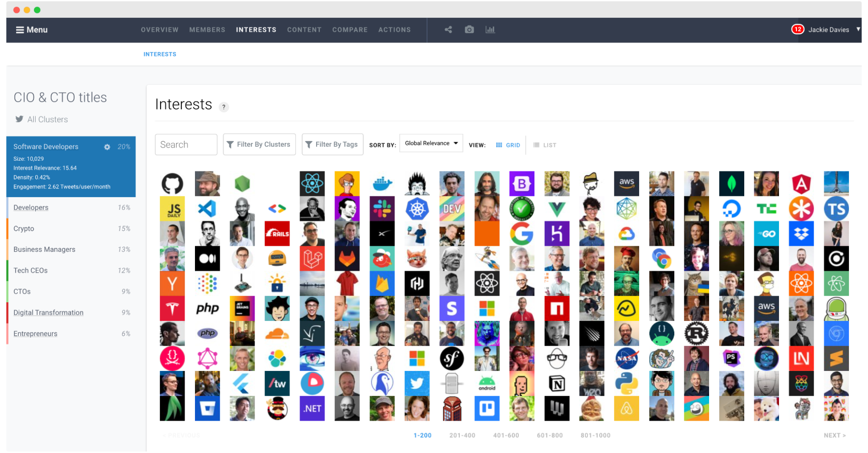Open the GitHub interest thumbnail
This screenshot has width=868, height=453.
tap(172, 184)
